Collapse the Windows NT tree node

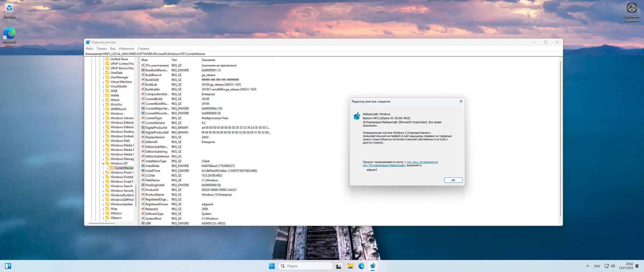tap(103, 163)
